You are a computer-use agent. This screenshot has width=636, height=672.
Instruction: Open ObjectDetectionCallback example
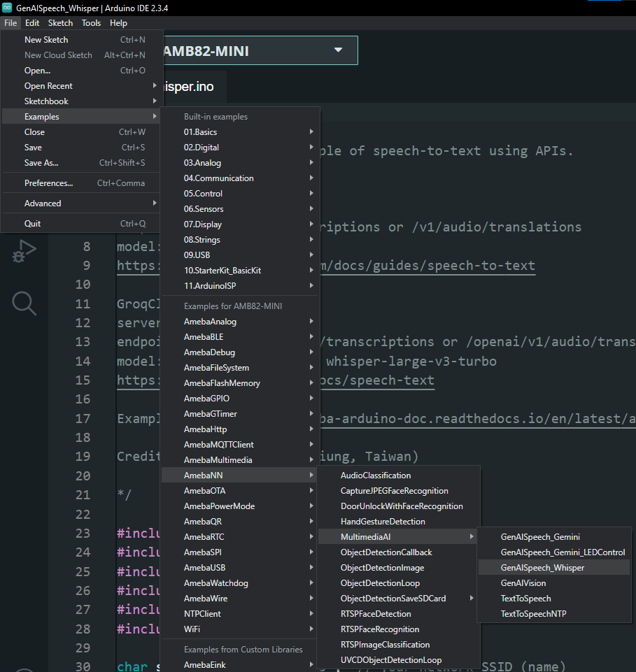point(398,552)
